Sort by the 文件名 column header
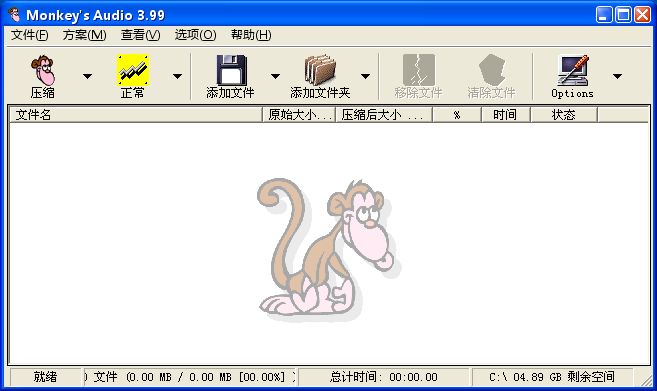Viewport: 657px width, 391px height. [136, 115]
